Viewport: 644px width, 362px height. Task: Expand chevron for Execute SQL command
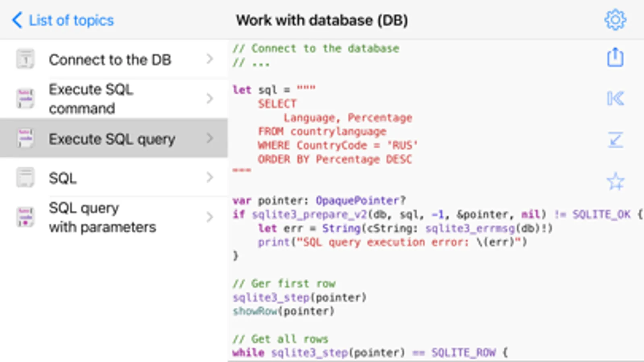(x=210, y=99)
